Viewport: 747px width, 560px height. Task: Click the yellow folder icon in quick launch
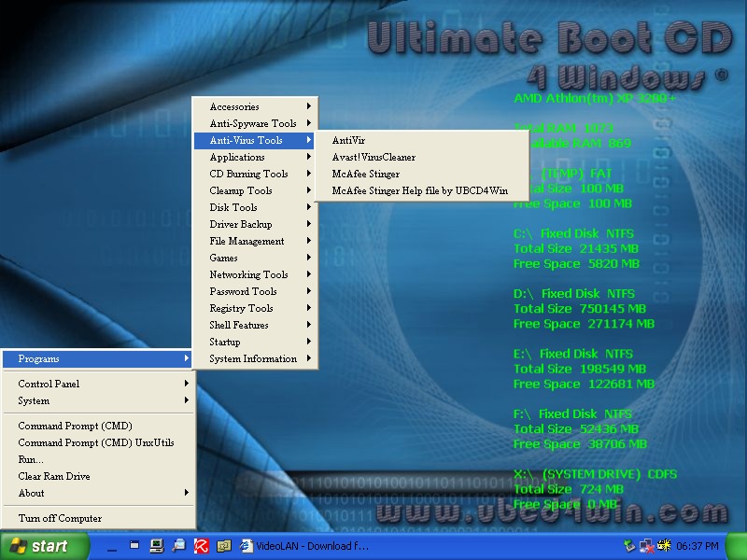(x=223, y=546)
